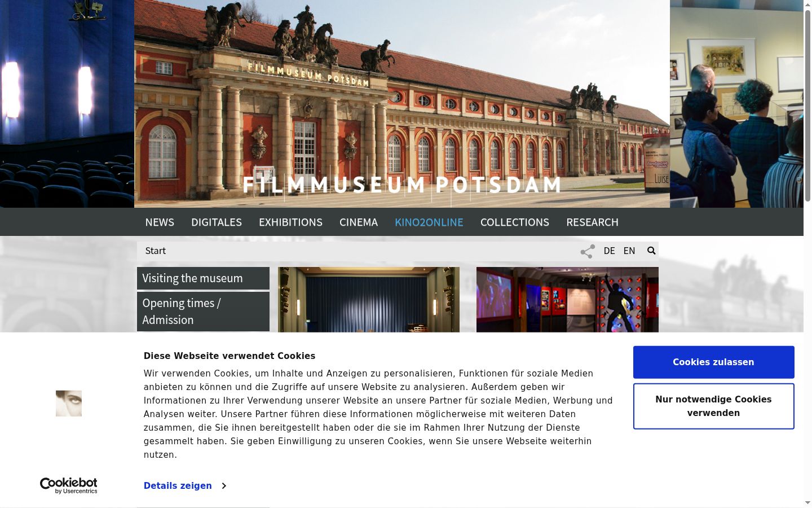Image resolution: width=812 pixels, height=508 pixels.
Task: Click the share icon in breadcrumb bar
Action: (588, 251)
